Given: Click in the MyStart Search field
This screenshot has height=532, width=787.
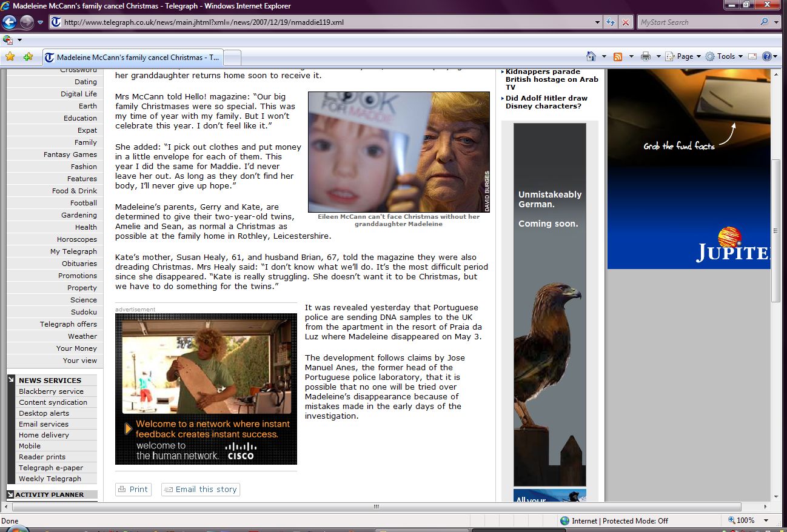Looking at the screenshot, I should pyautogui.click(x=697, y=22).
